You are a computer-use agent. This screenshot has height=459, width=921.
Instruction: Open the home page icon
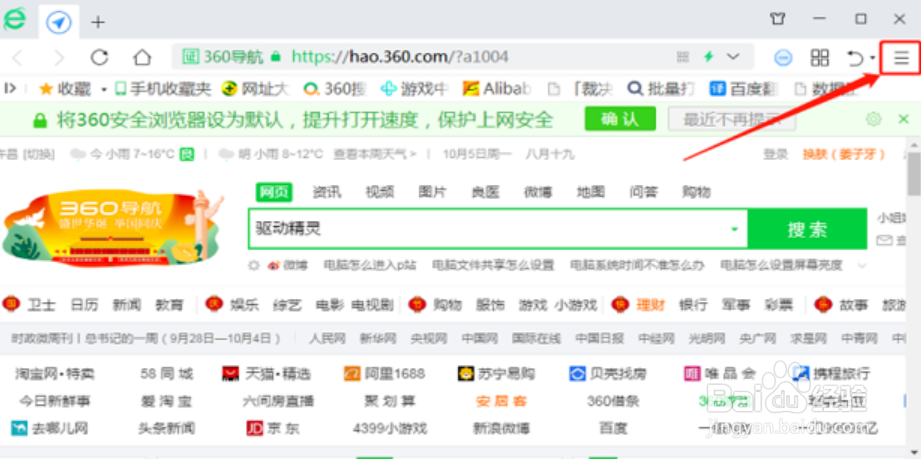tap(142, 57)
